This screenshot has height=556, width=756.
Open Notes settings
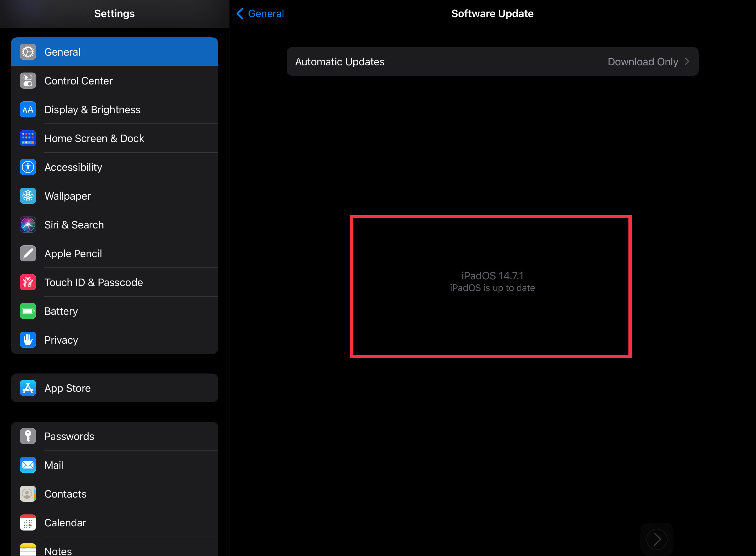[x=114, y=547]
